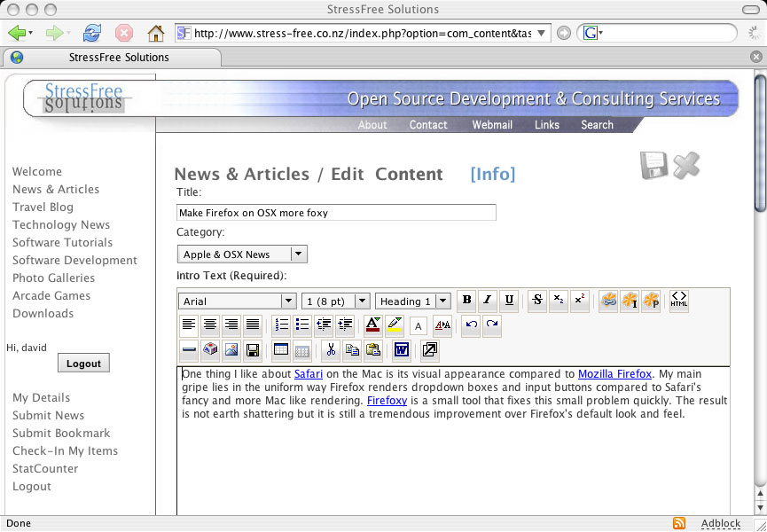Insert a bulleted list
Viewport: 767px width, 532px height.
pos(302,325)
